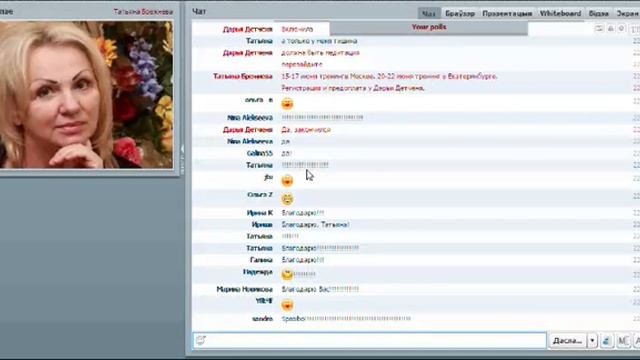Click sender name Galina55 in chat

(x=260, y=153)
